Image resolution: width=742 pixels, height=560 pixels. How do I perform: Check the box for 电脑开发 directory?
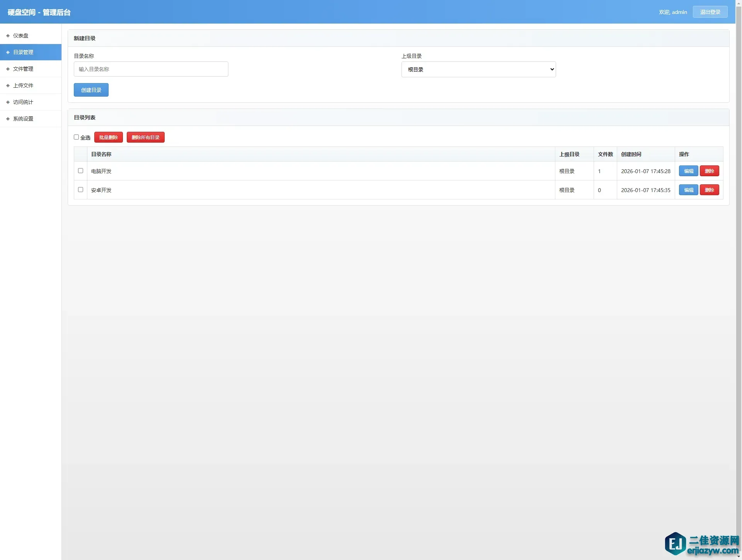coord(80,170)
